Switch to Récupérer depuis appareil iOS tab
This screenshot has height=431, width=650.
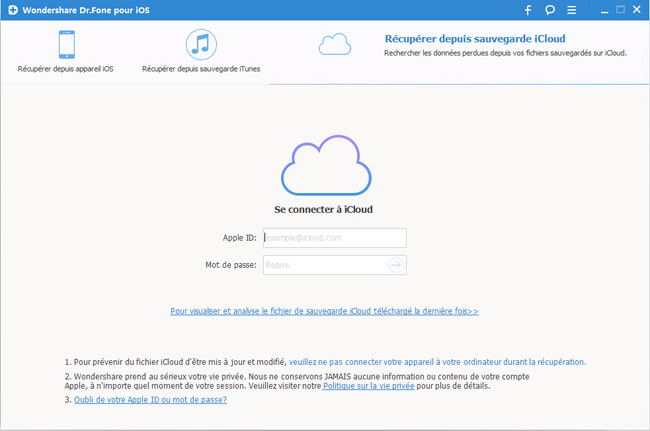[66, 70]
